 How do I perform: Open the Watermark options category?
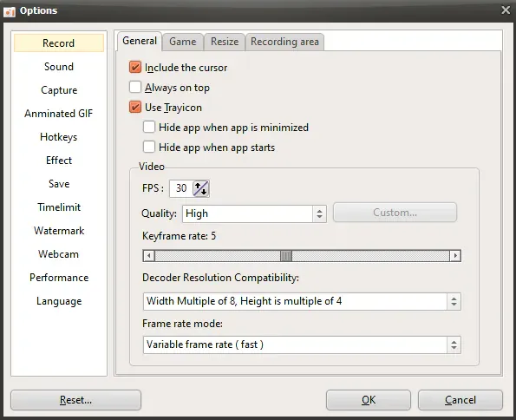(x=59, y=230)
